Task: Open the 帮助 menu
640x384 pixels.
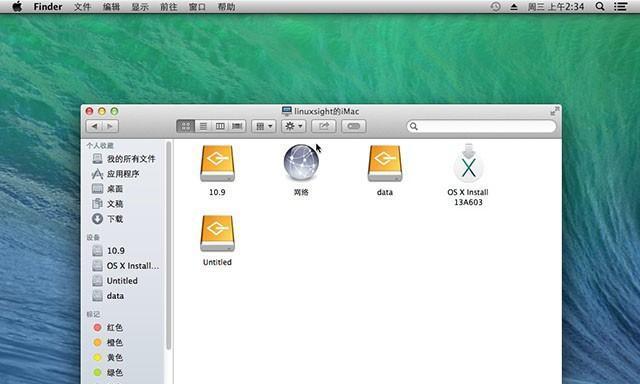Action: [226, 7]
